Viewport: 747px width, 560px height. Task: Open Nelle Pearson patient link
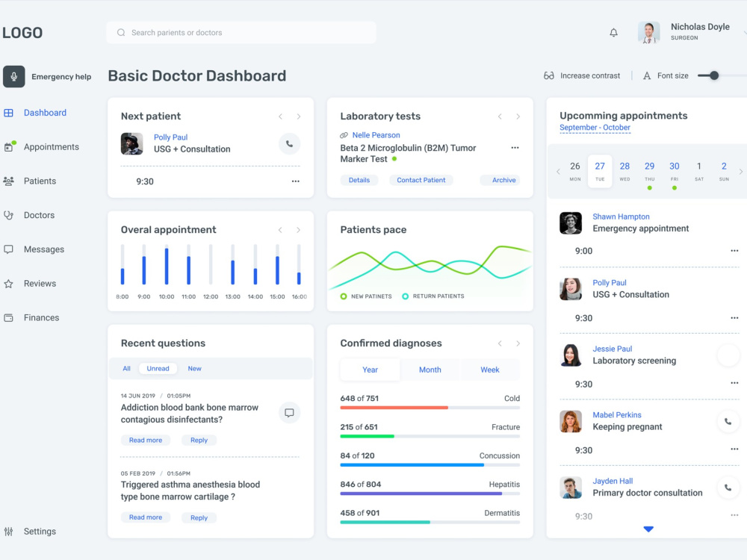point(376,135)
